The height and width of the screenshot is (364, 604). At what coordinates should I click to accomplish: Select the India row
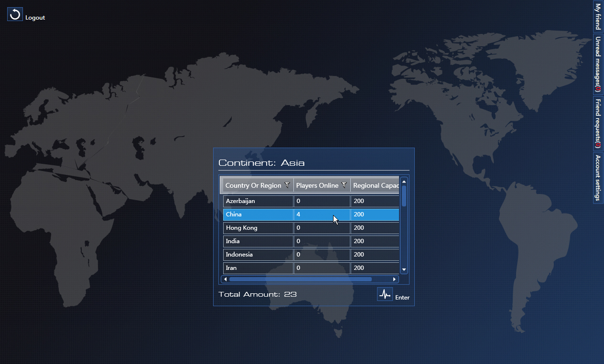pos(311,241)
